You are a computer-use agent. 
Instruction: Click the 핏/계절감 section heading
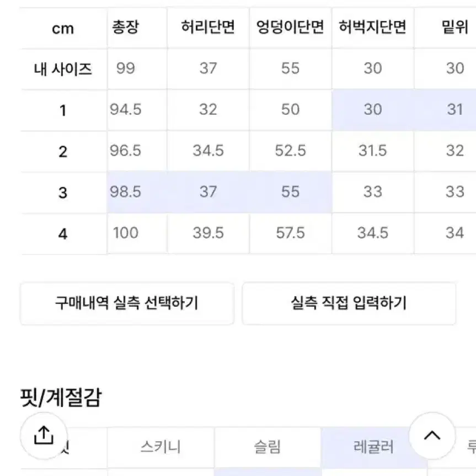[61, 397]
